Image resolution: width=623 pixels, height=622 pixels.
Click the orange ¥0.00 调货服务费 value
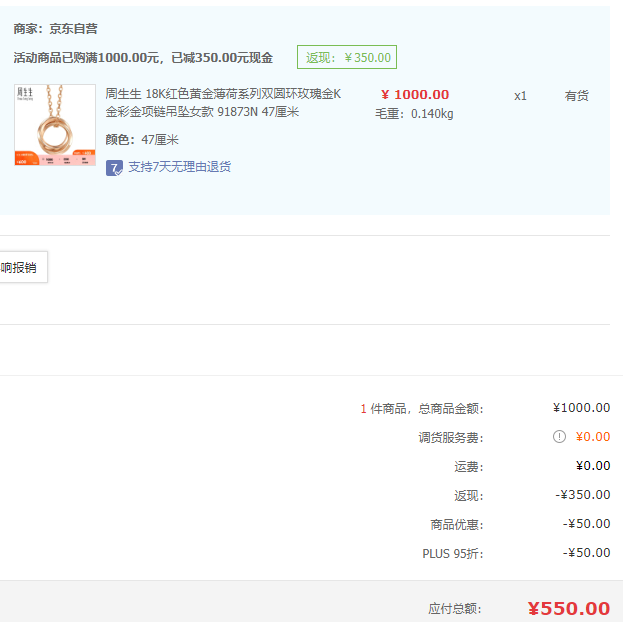tap(593, 437)
